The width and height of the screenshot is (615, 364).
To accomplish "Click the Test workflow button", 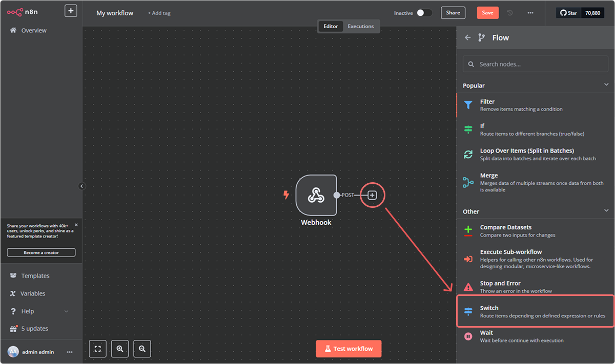I will click(x=348, y=349).
